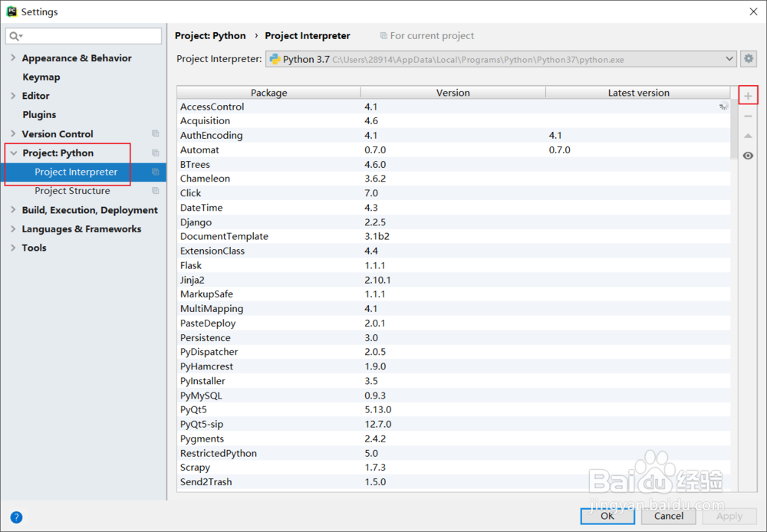Image resolution: width=767 pixels, height=532 pixels.
Task: Click the help question mark icon
Action: click(16, 517)
